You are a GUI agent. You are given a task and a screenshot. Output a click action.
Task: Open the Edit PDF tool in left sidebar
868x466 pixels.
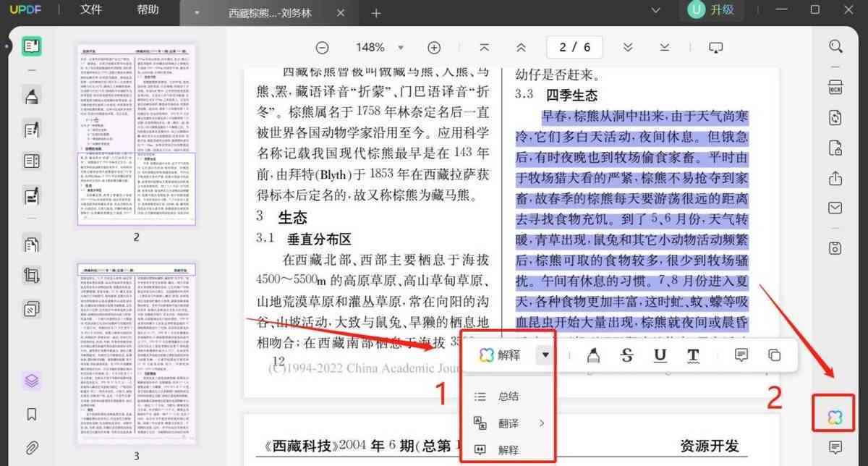[32, 130]
